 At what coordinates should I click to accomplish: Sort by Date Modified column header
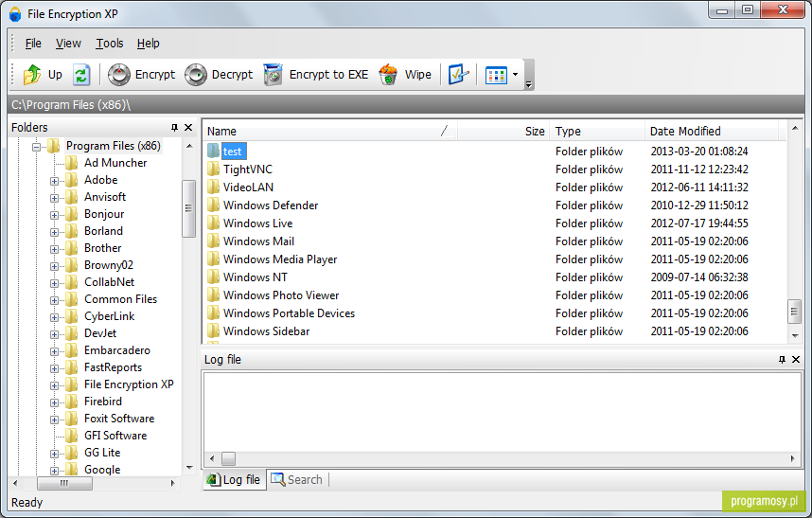coord(712,132)
